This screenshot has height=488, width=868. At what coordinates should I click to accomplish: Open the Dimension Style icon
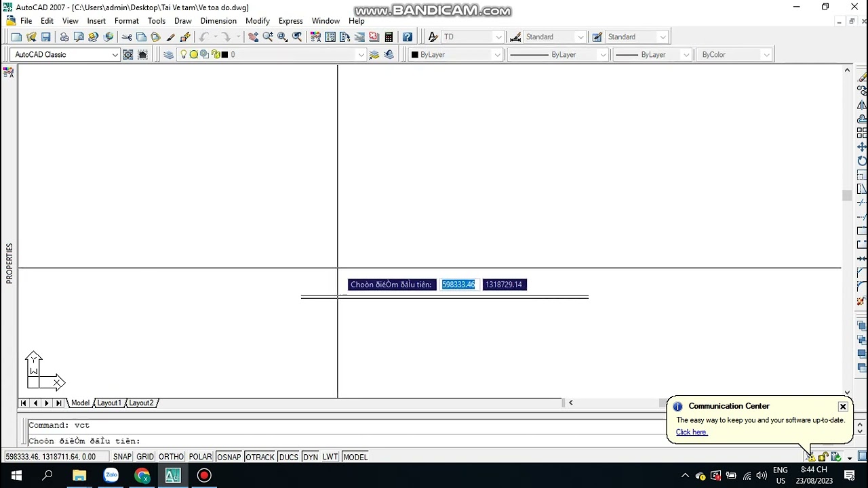(515, 37)
